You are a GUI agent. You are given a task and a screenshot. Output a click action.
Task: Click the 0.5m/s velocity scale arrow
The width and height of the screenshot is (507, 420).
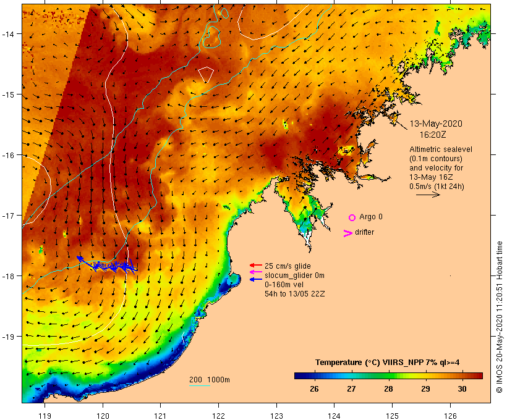[x=428, y=195]
